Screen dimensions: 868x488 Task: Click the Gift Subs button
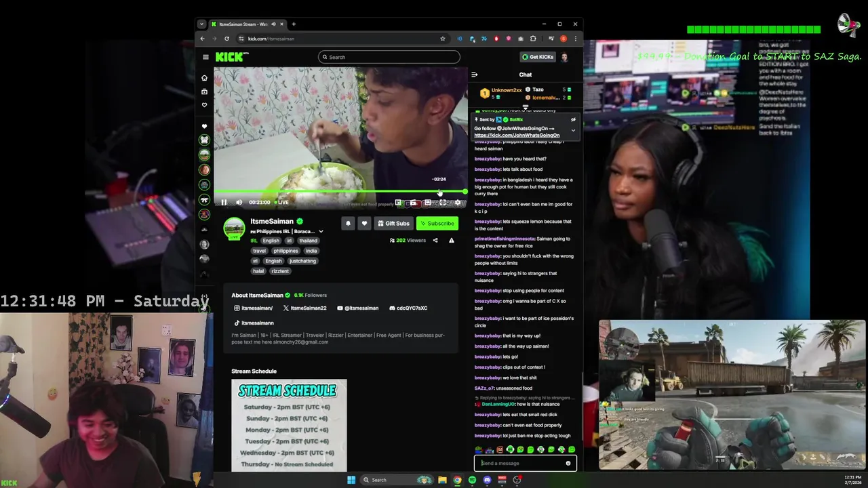click(393, 223)
